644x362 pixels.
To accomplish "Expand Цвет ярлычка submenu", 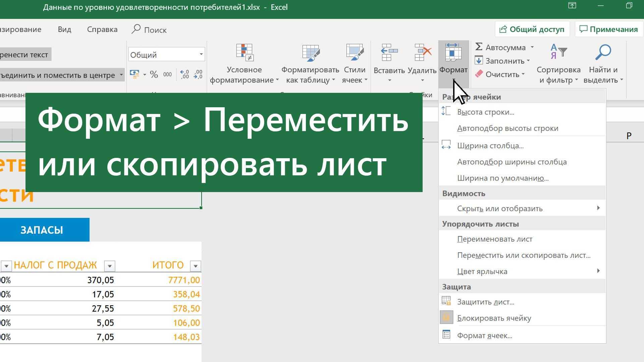I will click(598, 271).
